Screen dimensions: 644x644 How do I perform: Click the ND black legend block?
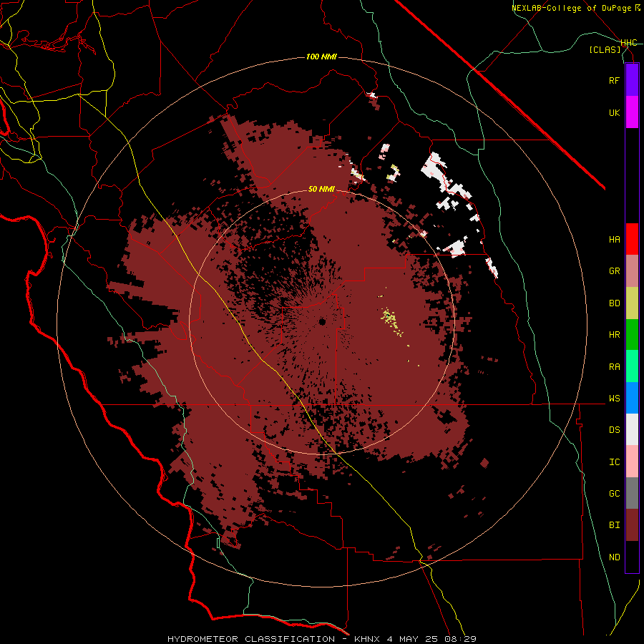point(632,557)
